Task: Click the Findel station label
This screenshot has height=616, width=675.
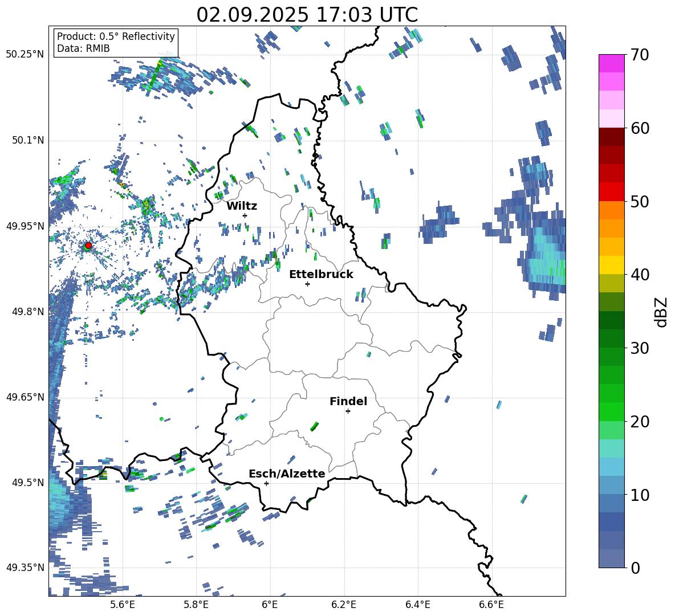Action: [x=348, y=401]
